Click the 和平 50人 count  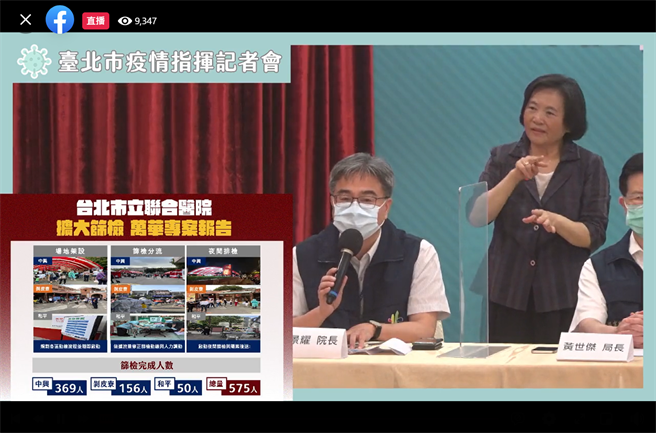(x=178, y=386)
